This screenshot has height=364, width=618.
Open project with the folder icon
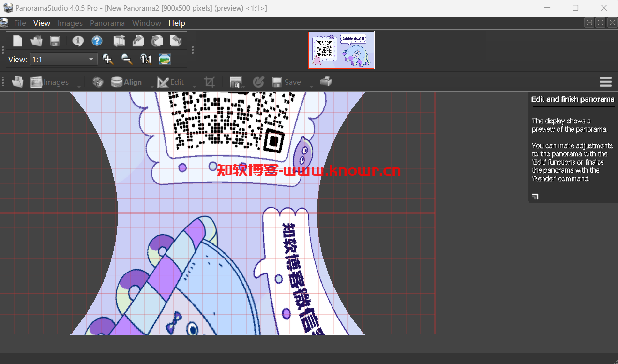[36, 41]
